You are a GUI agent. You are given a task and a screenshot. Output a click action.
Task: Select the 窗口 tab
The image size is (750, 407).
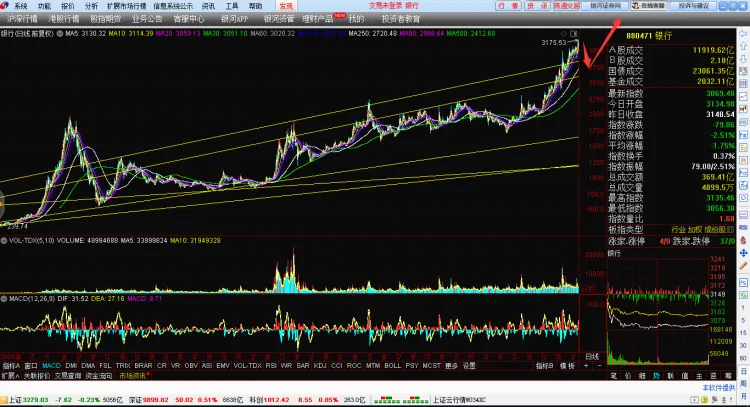(31, 365)
